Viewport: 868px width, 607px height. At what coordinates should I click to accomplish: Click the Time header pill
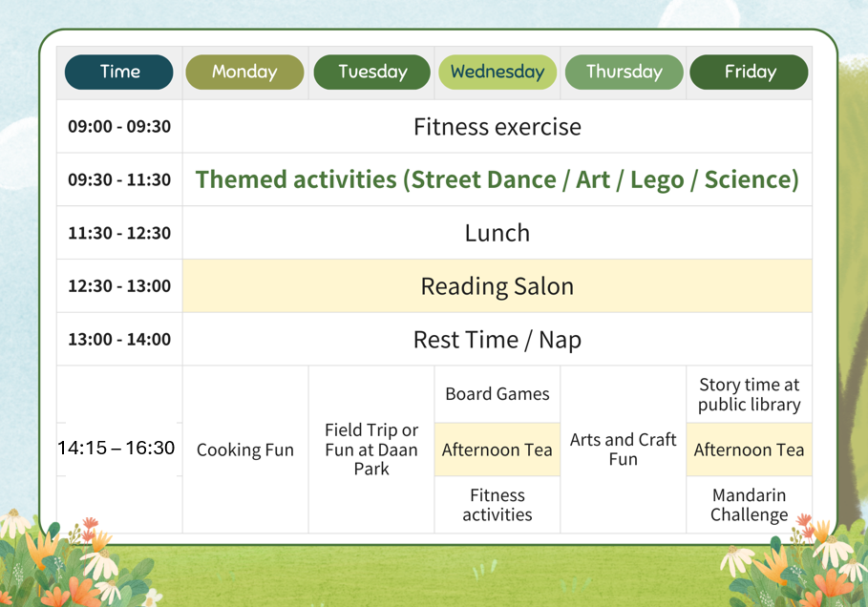pyautogui.click(x=119, y=72)
